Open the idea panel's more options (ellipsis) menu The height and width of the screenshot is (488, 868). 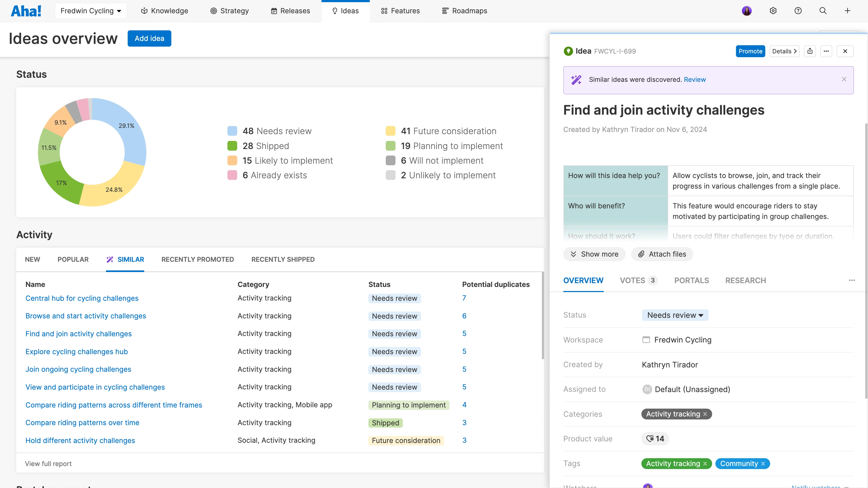click(x=826, y=51)
